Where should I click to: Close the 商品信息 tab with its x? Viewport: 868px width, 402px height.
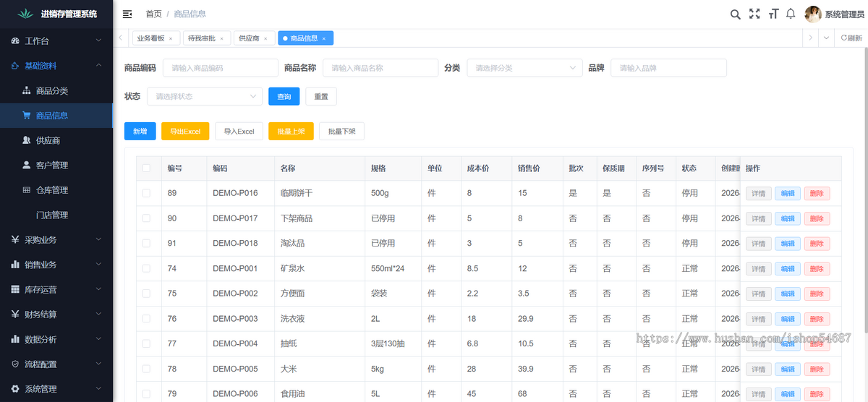tap(324, 38)
